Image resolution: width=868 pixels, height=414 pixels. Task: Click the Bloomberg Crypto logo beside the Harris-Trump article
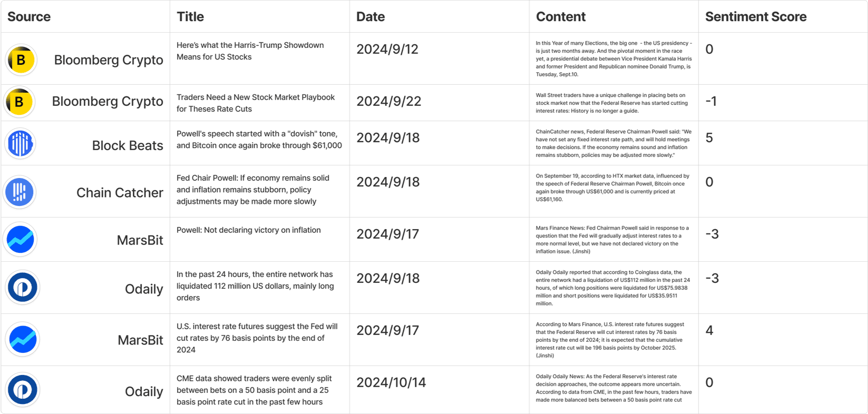click(x=21, y=60)
